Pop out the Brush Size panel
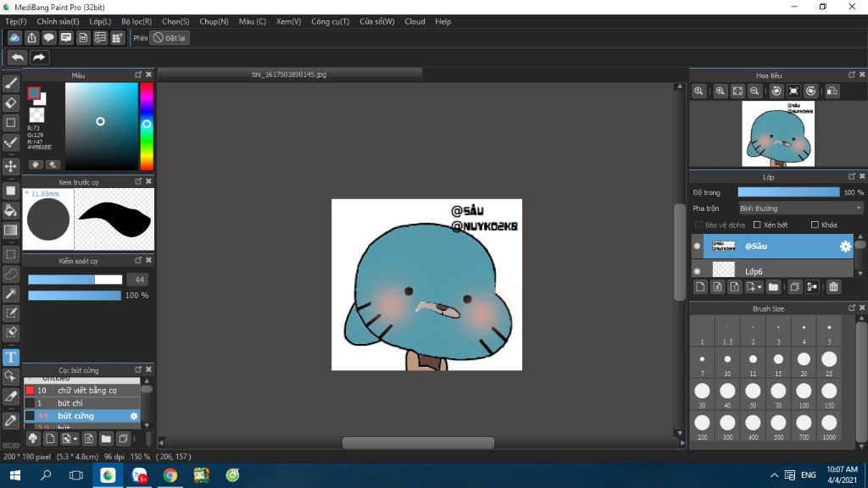 coord(852,308)
